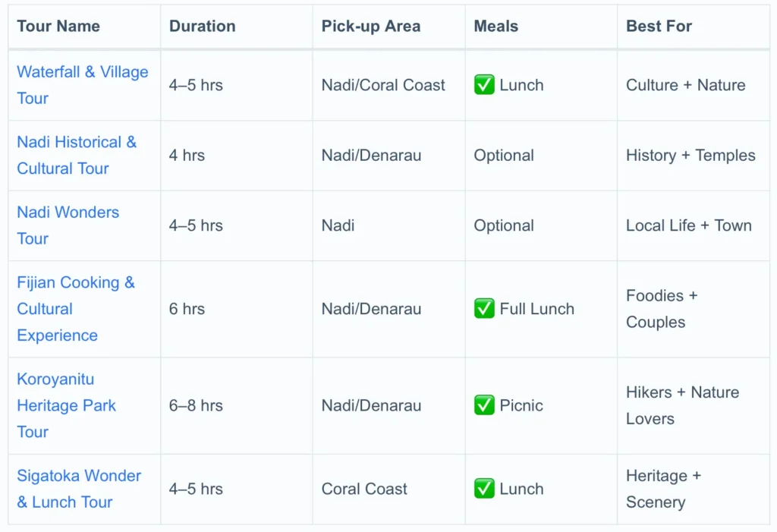
Task: Click green checkmark in Sigatoka tour row
Action: click(484, 489)
